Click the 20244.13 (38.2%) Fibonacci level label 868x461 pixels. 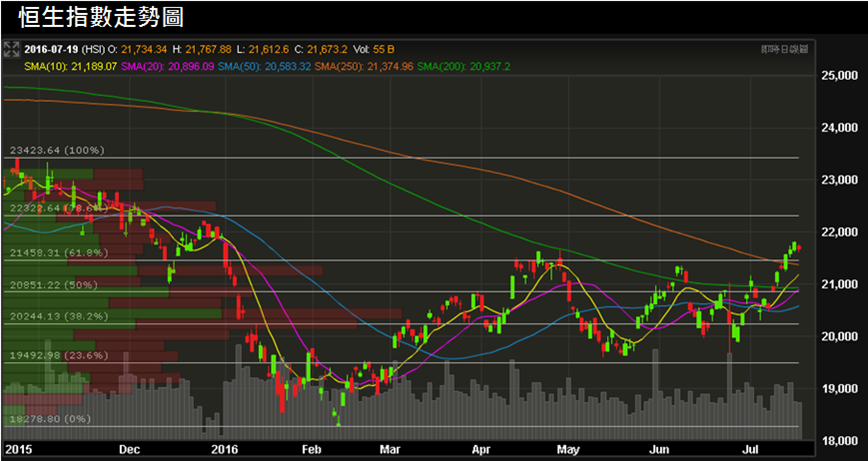tap(59, 317)
